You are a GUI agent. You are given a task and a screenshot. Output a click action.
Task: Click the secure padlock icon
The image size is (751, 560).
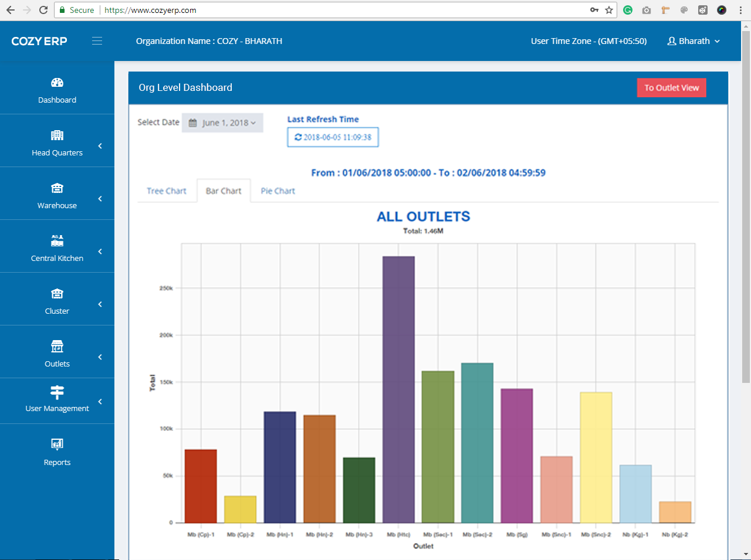click(x=63, y=10)
